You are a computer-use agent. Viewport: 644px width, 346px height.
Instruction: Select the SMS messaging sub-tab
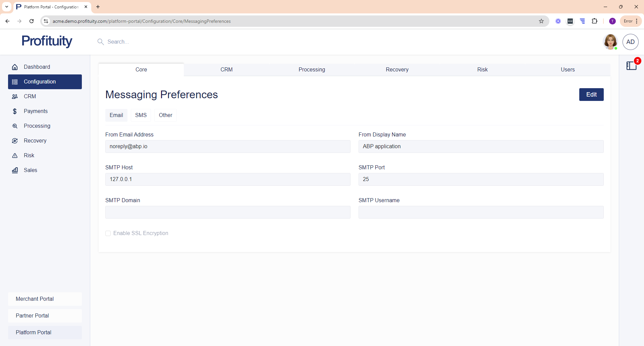point(141,115)
